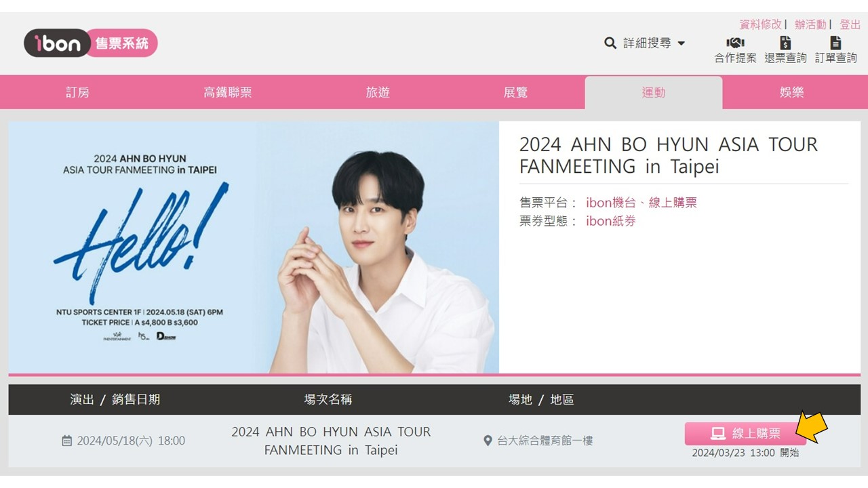Switch to the 展覽 tab
The width and height of the screenshot is (868, 488).
515,92
